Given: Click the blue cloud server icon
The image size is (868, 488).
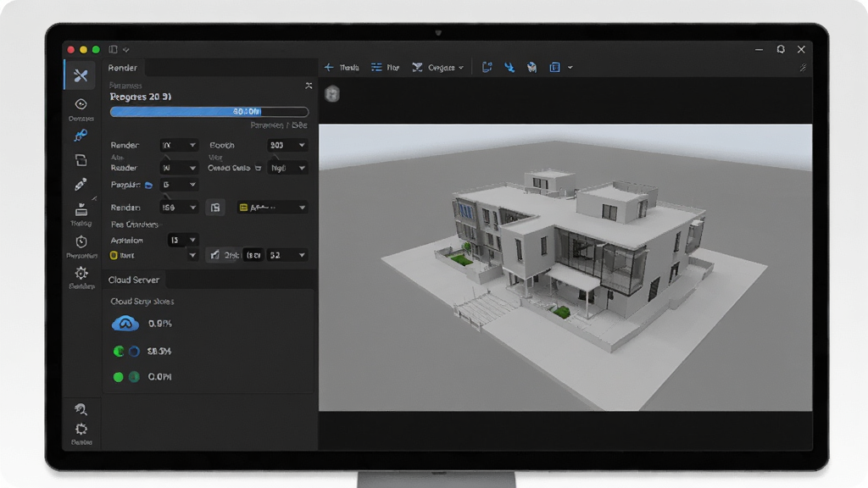Looking at the screenshot, I should coord(125,323).
